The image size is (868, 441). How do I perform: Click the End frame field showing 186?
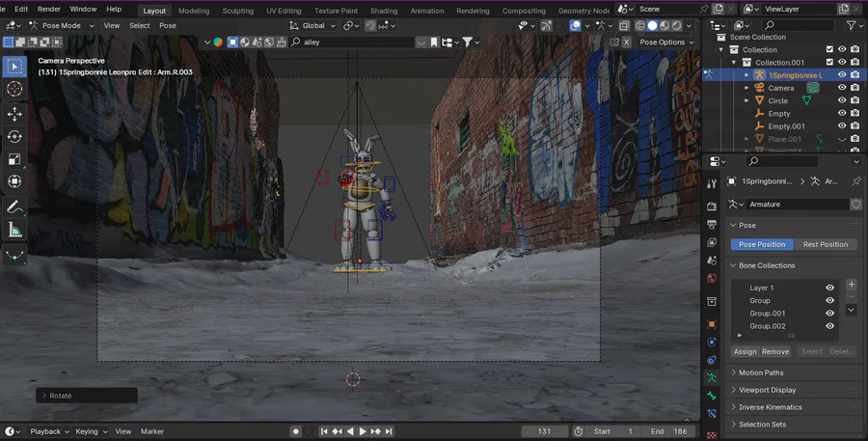pyautogui.click(x=668, y=431)
